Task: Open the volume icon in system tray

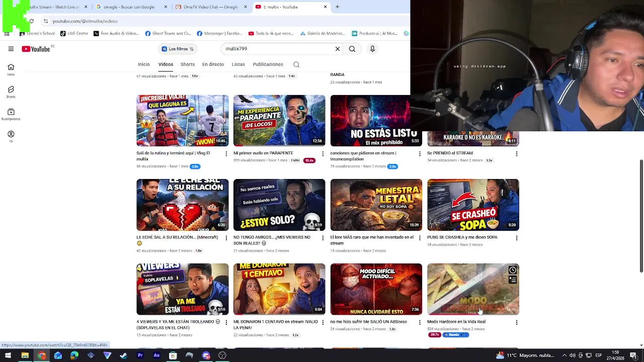Action: tap(572, 355)
